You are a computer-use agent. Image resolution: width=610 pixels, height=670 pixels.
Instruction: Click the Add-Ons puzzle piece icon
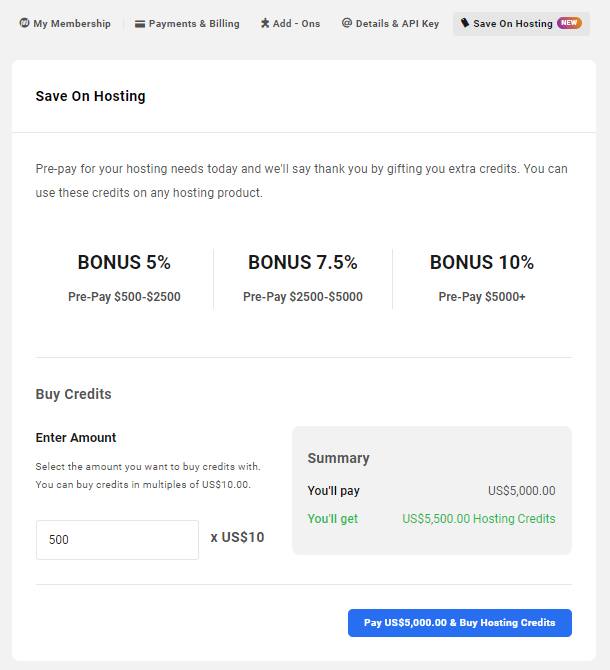coord(265,23)
